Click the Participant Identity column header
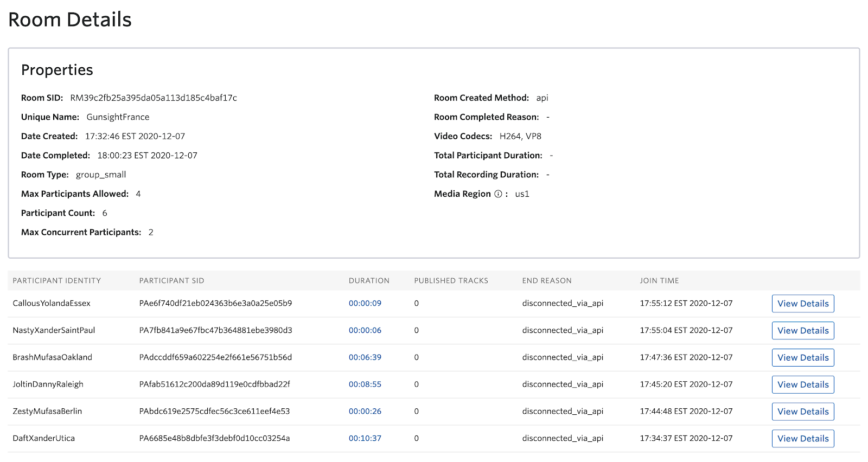This screenshot has height=462, width=868. pos(57,281)
